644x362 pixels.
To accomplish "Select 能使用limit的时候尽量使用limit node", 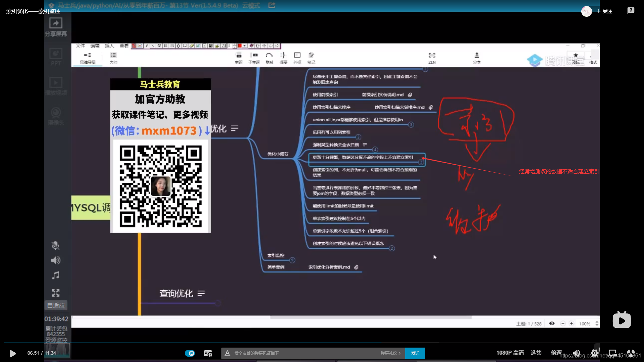I will click(343, 206).
